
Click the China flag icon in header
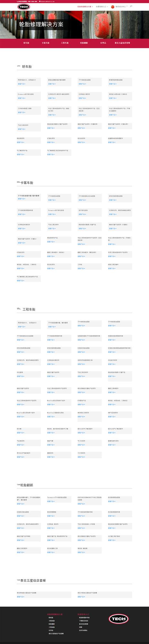tap(113, 6)
